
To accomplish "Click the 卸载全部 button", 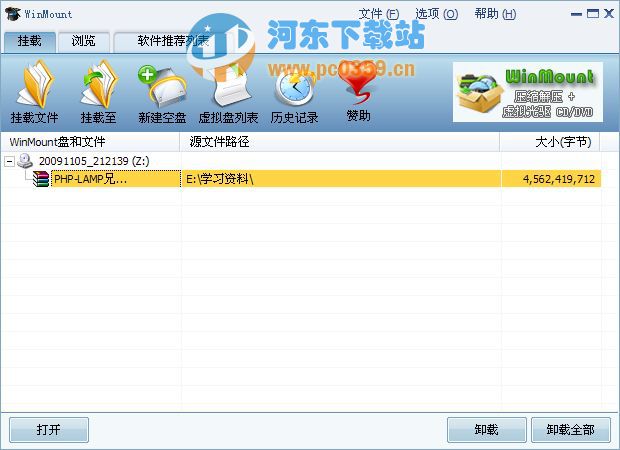I will coord(571,429).
